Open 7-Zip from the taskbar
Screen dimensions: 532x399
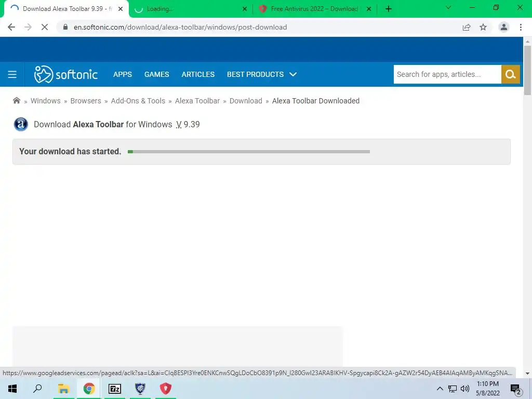click(x=115, y=389)
